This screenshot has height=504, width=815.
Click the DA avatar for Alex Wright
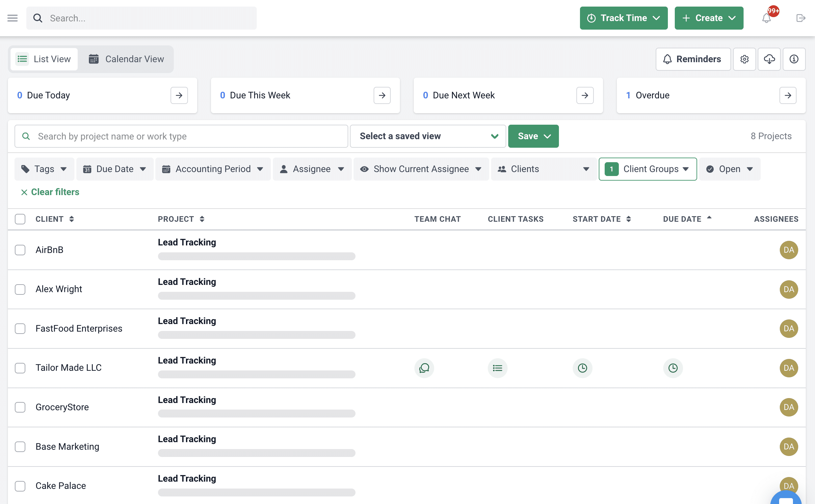click(789, 289)
